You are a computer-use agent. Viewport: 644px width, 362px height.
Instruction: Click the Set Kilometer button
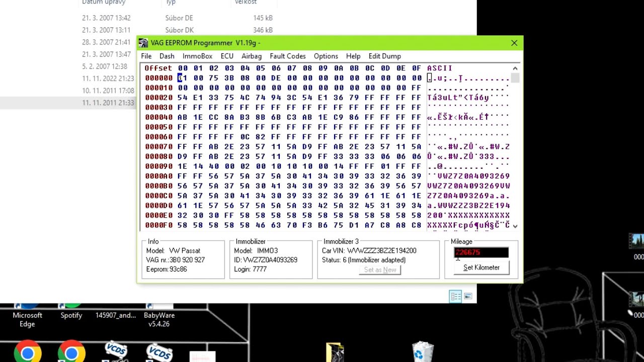tap(481, 267)
